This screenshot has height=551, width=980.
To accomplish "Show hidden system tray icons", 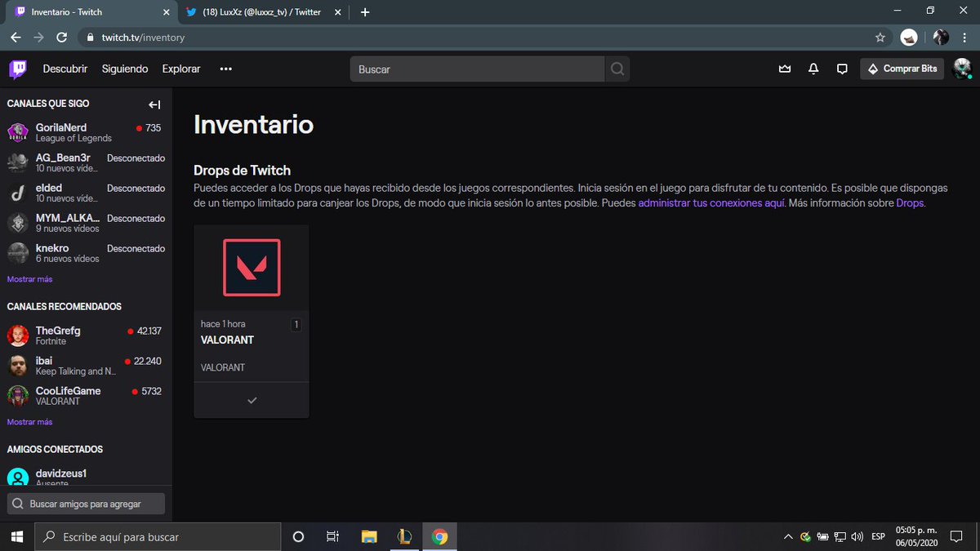I will coord(788,536).
